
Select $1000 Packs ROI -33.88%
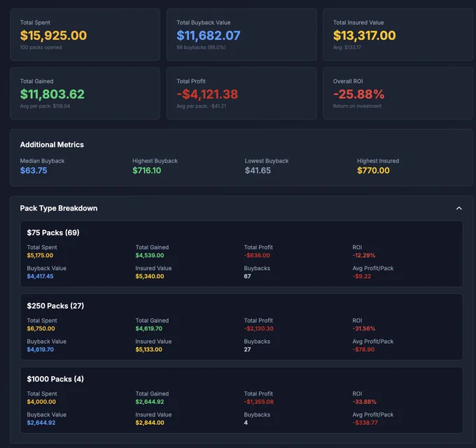364,402
